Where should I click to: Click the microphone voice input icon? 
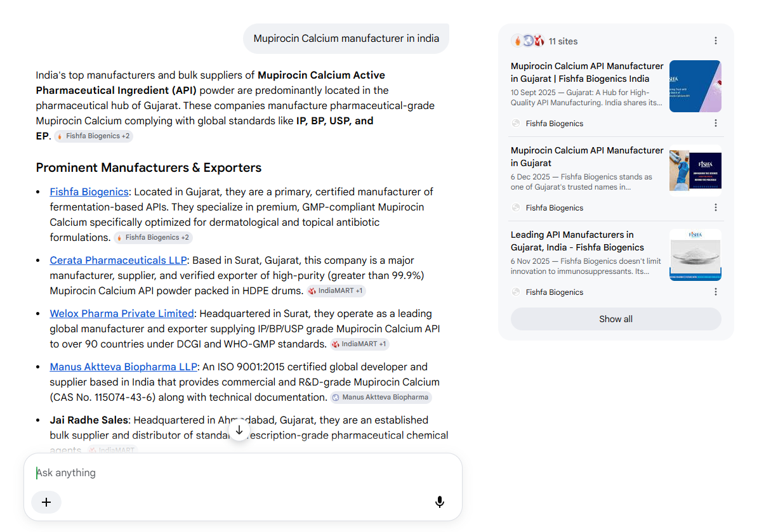click(440, 502)
